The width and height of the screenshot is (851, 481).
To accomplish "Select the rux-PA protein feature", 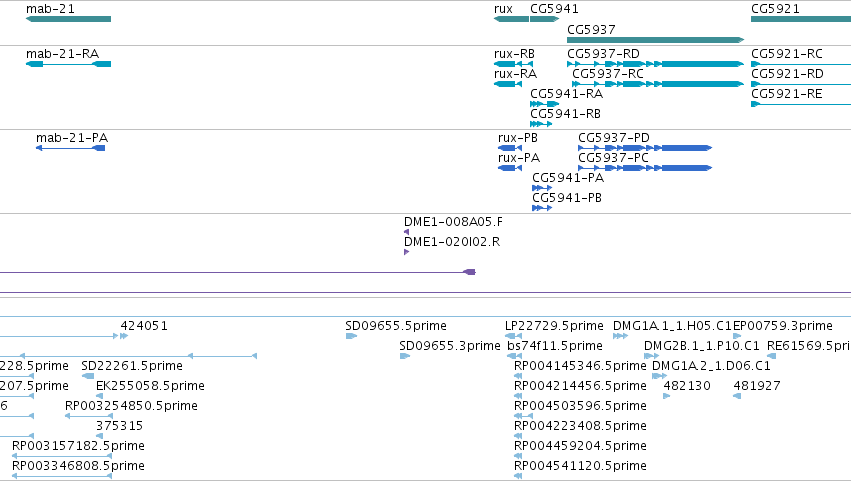I will [x=510, y=168].
